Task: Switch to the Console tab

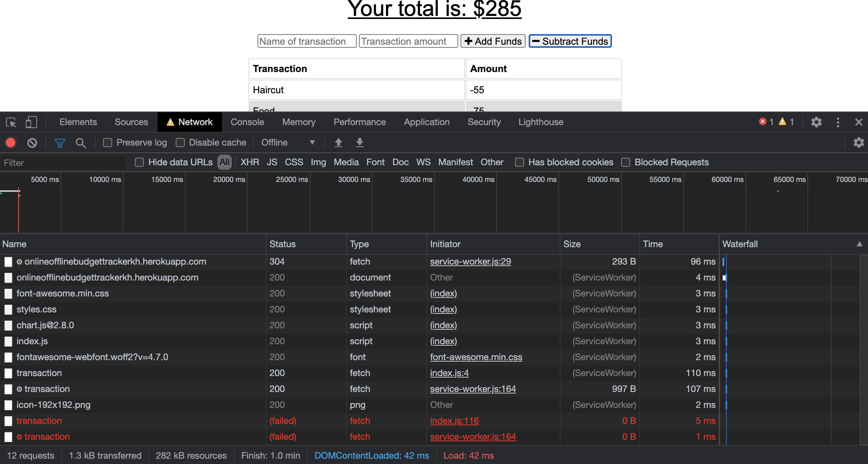Action: 247,122
